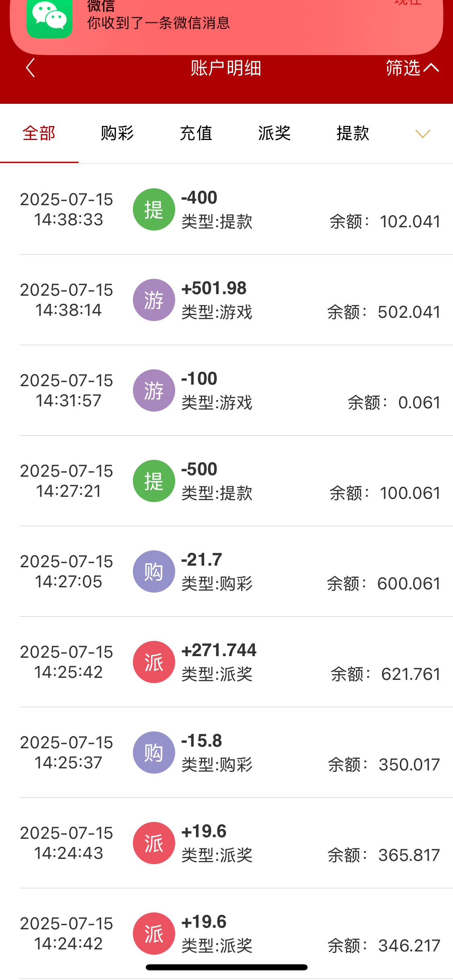Tap 购 icon for -15.8 purchase
The image size is (453, 980).
click(154, 753)
